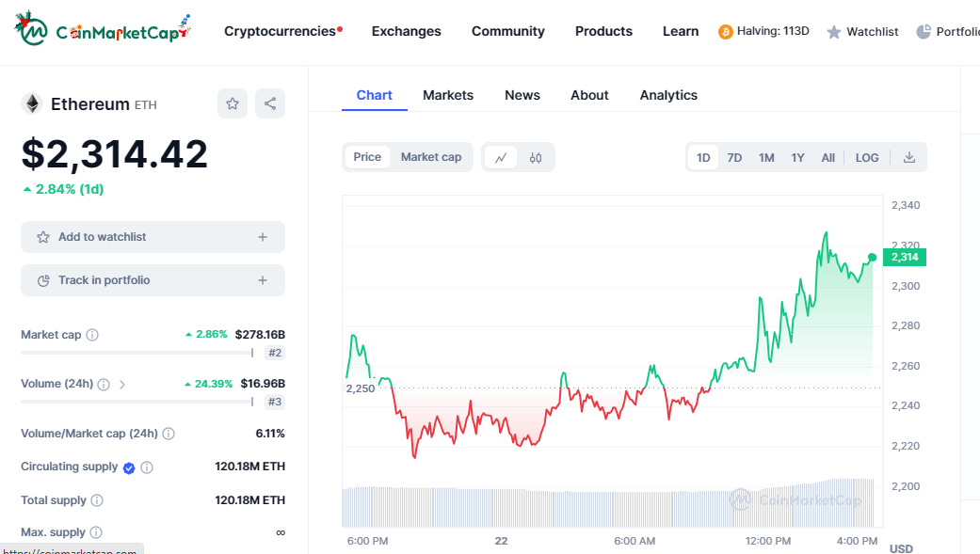
Task: Show Market cap info tooltip icon
Action: coord(92,335)
